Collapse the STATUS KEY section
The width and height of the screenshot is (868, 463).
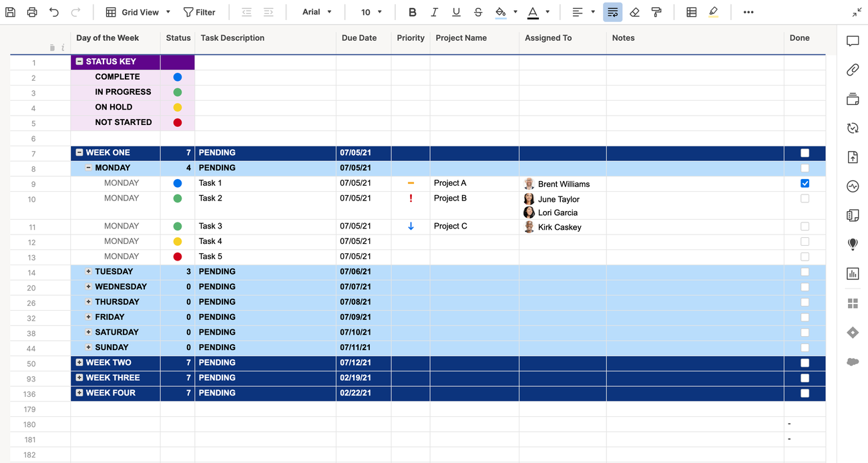[x=80, y=62]
